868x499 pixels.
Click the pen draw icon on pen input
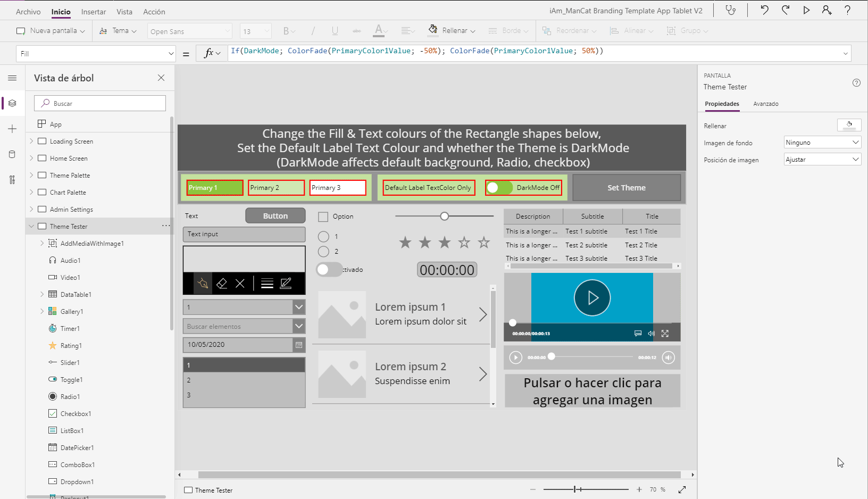(x=203, y=283)
